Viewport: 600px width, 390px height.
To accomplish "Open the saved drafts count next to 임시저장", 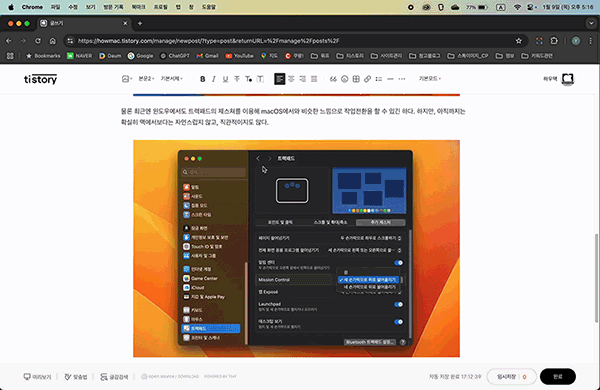I will coord(524,377).
